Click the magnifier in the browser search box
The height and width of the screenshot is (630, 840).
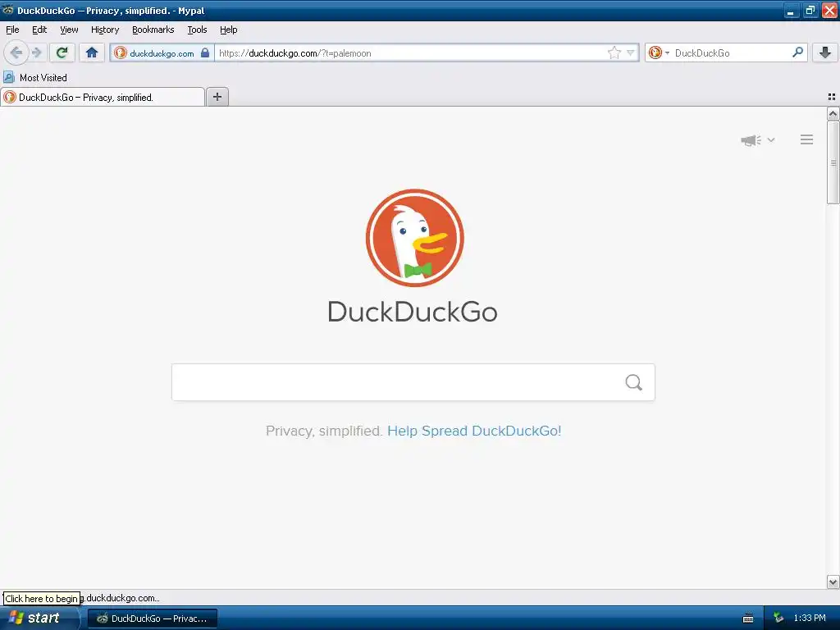(797, 52)
